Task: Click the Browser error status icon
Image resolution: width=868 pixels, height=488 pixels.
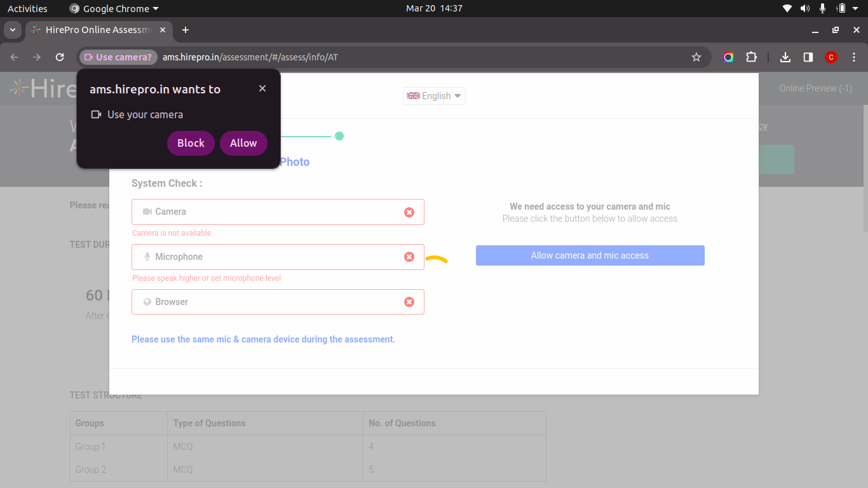Action: click(x=409, y=302)
